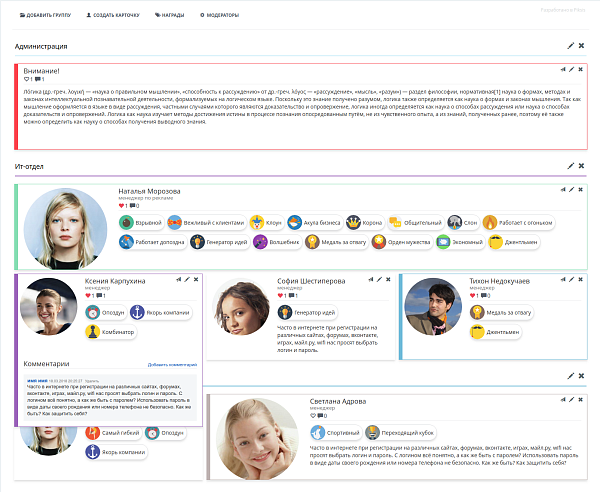The image size is (600, 492).
Task: Select the Волшебник award badge
Action: coord(277,242)
